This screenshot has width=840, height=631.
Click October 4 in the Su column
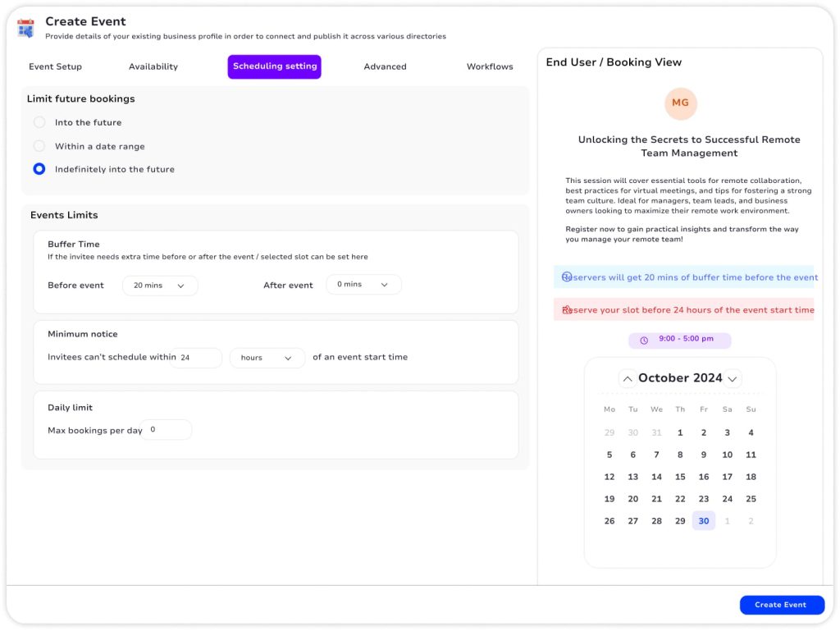[x=751, y=432]
